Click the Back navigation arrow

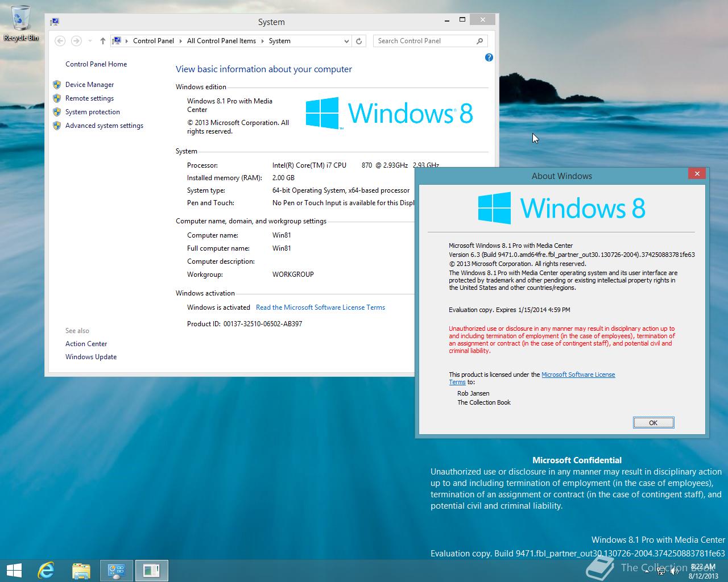tap(60, 41)
